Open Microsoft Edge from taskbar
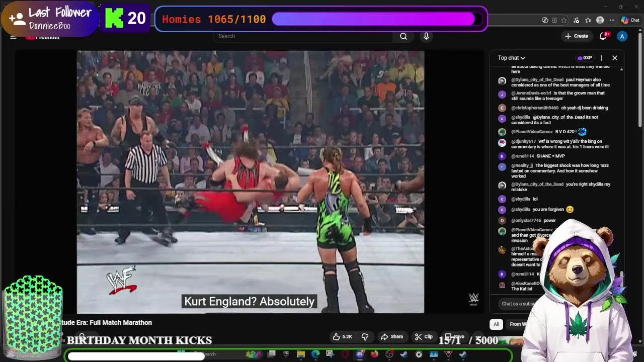644x362 pixels. [315, 354]
